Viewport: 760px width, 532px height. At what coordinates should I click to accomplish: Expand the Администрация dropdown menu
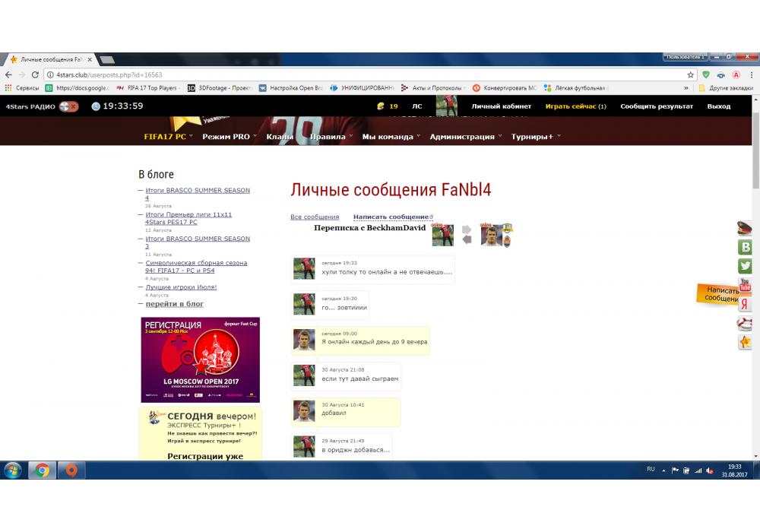tap(465, 137)
